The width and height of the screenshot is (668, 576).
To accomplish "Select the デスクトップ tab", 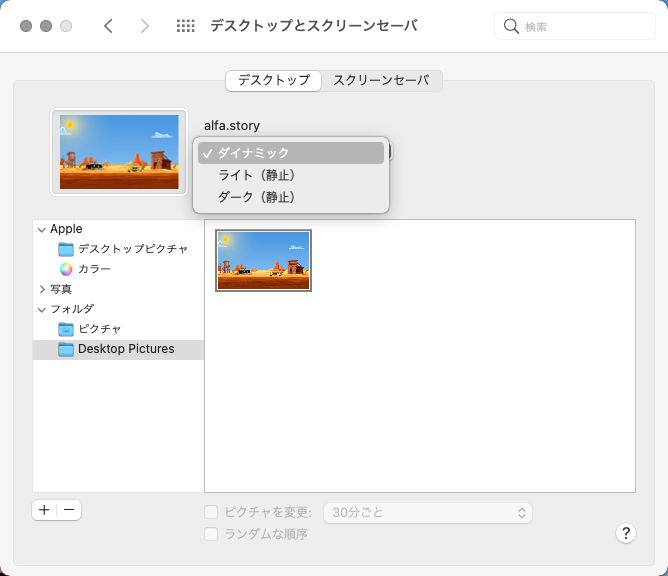I will 274,80.
